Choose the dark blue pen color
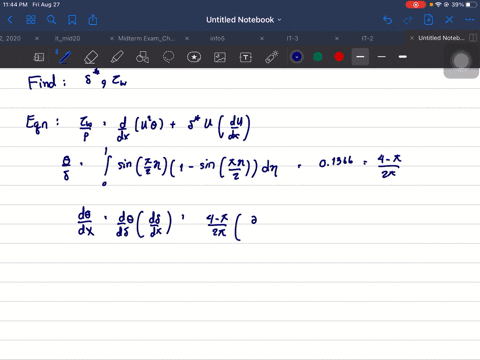Viewport: 480px width, 360px height. point(297,57)
